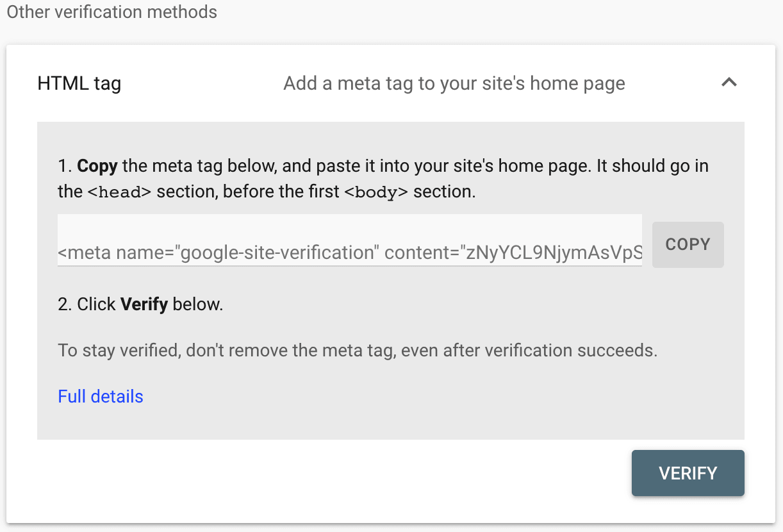The width and height of the screenshot is (783, 532).
Task: Verify site ownership via the VERIFY control
Action: click(688, 473)
